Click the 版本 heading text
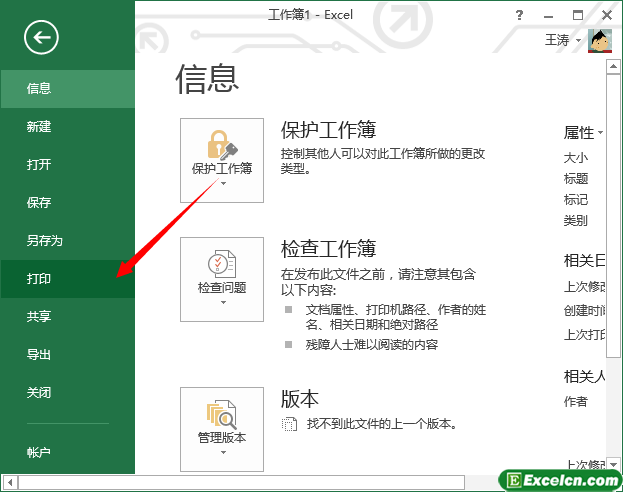The width and height of the screenshot is (623, 492). click(300, 399)
